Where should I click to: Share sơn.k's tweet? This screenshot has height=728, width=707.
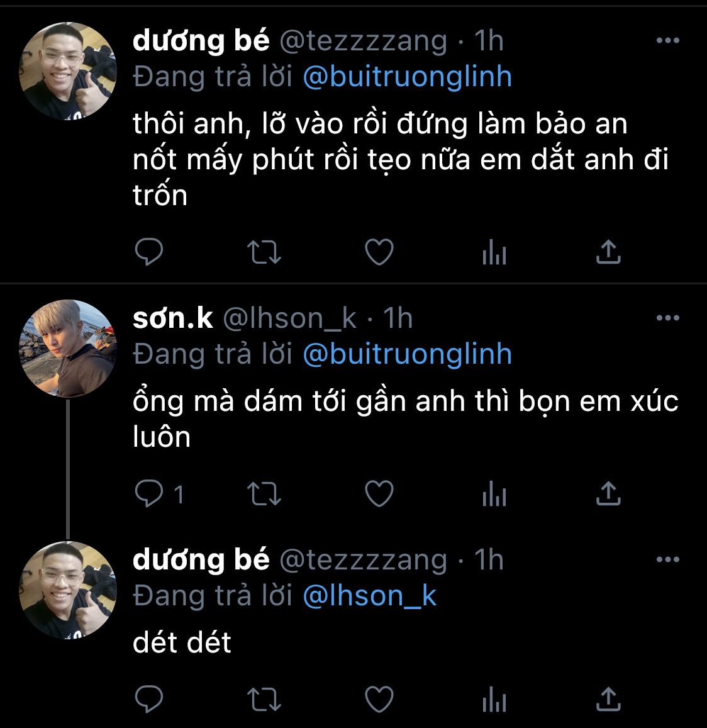(x=608, y=494)
